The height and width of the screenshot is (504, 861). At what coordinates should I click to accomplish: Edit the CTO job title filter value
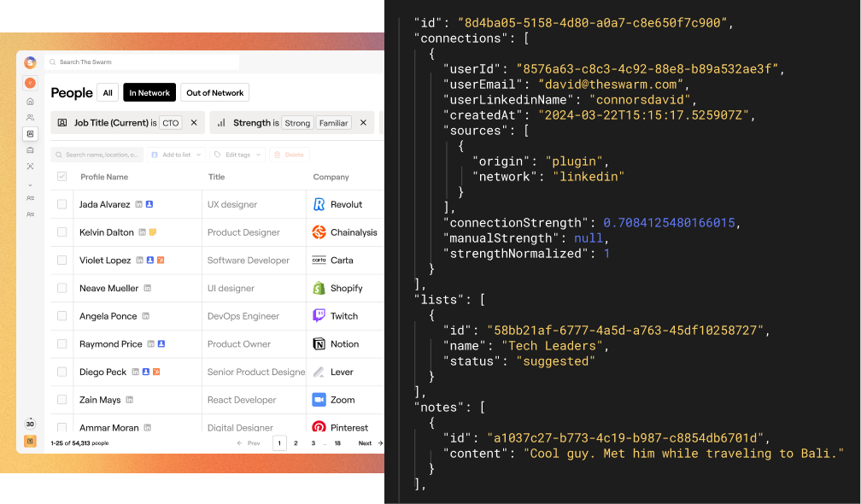(171, 123)
